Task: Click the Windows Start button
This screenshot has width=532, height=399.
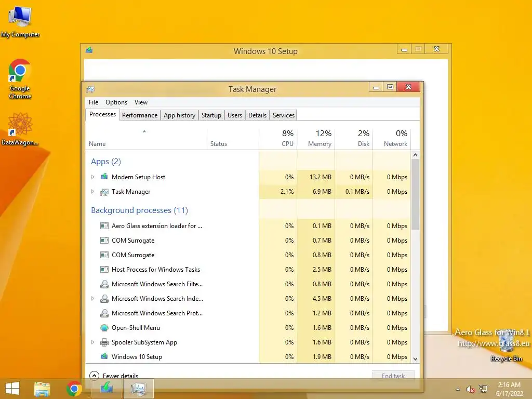Action: tap(12, 389)
